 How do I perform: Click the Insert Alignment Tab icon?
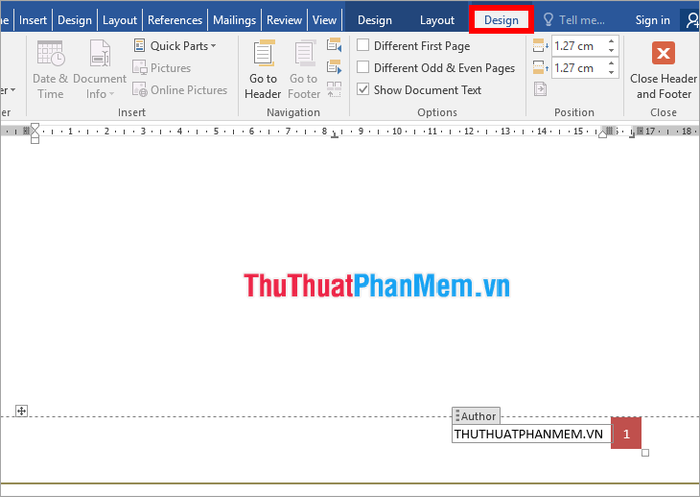click(540, 89)
